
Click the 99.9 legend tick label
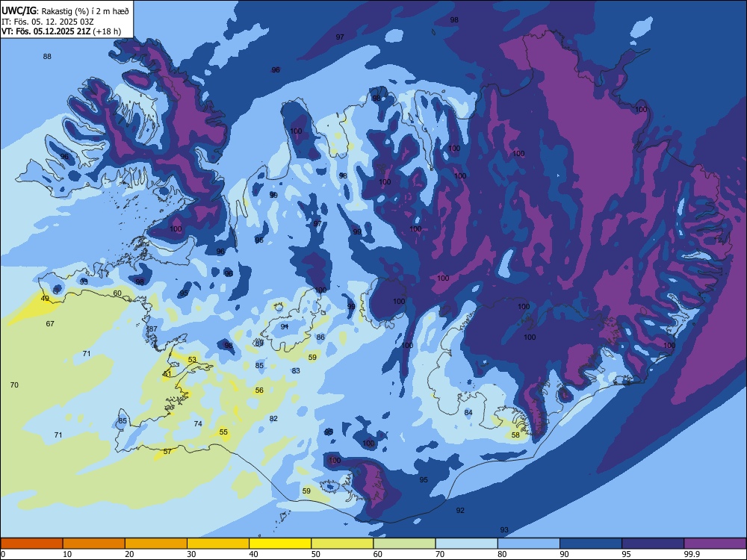pyautogui.click(x=691, y=554)
